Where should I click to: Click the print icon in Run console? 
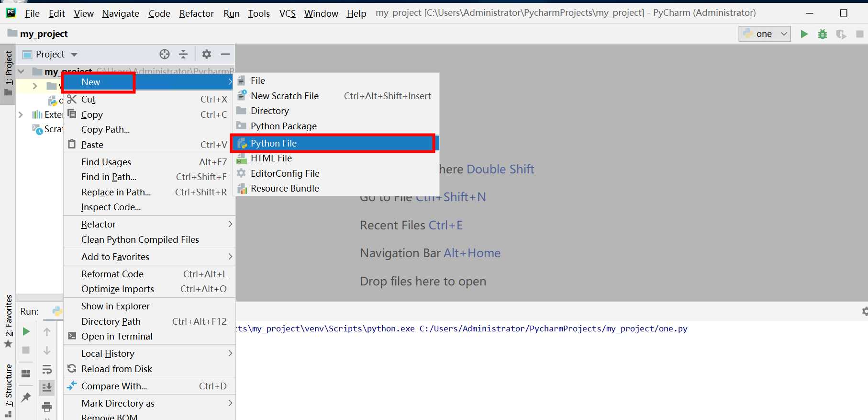click(47, 407)
